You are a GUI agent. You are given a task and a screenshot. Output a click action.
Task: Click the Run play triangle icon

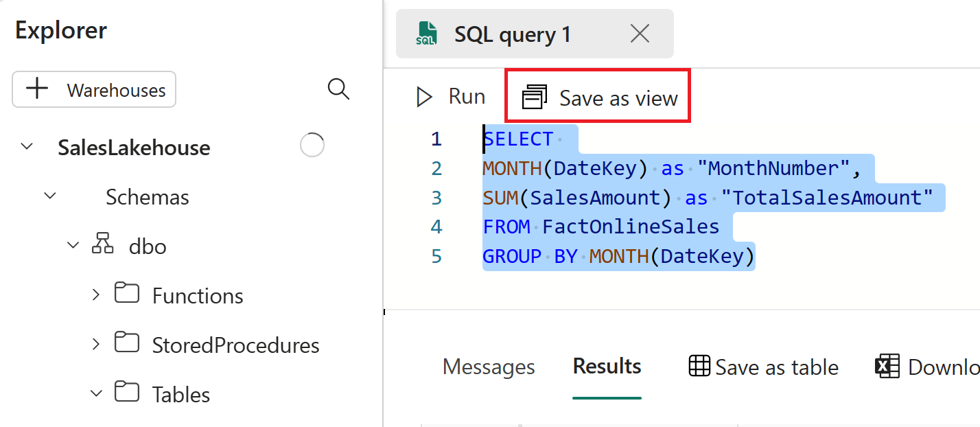click(425, 97)
